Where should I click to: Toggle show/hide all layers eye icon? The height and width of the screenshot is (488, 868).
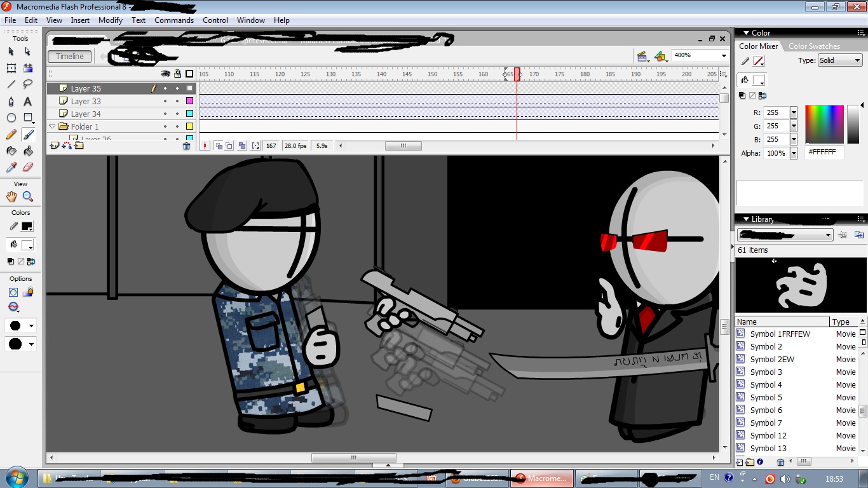166,74
